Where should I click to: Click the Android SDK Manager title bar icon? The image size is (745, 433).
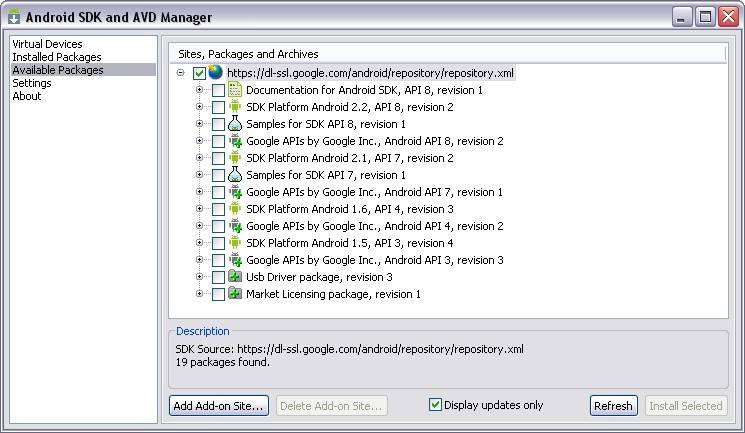(x=14, y=17)
